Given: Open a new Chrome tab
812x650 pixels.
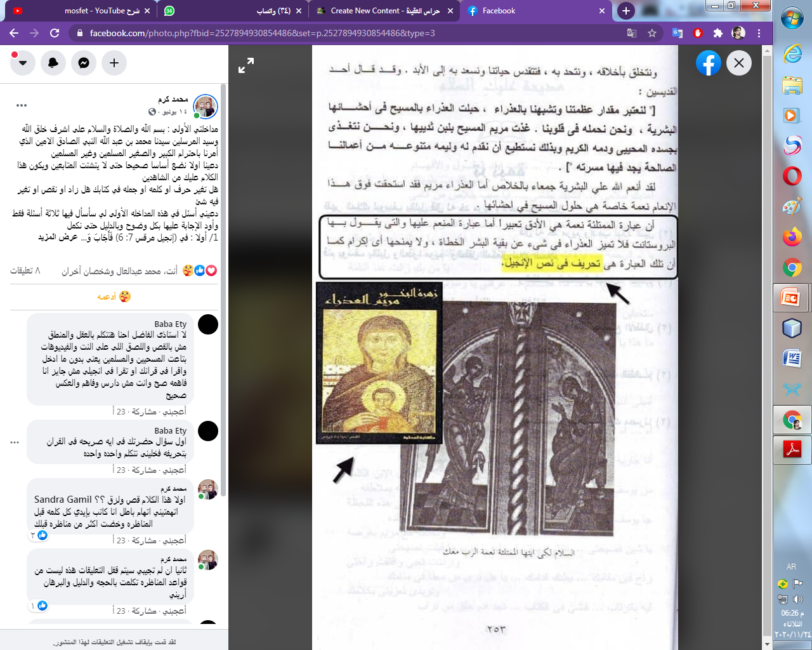Looking at the screenshot, I should point(625,11).
